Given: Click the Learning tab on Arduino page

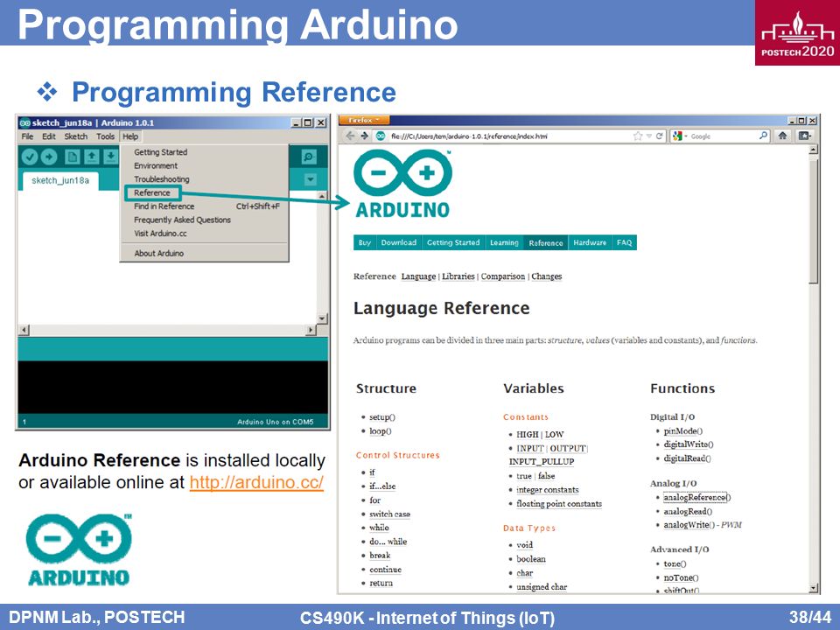Looking at the screenshot, I should click(x=504, y=242).
